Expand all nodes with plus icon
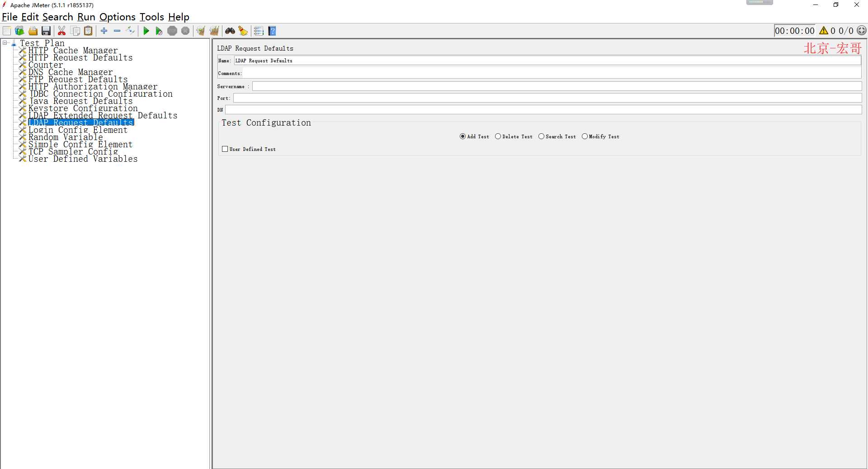 click(x=104, y=31)
